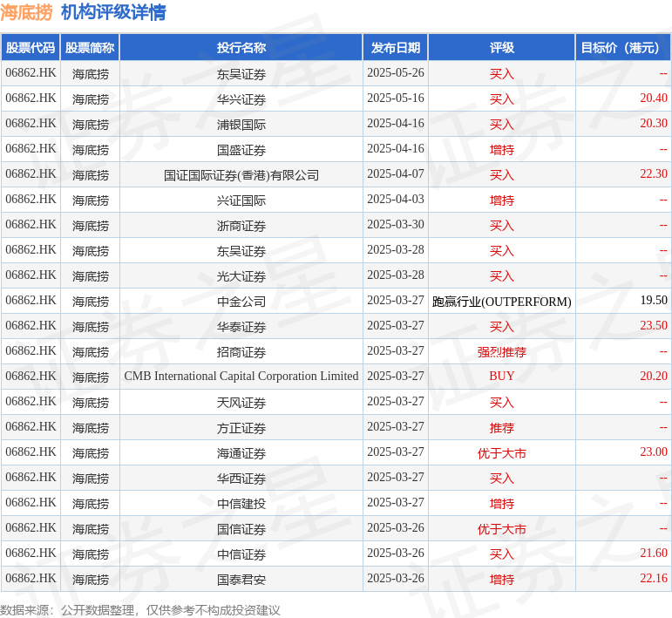The width and height of the screenshot is (672, 618).
Task: Click 中信建投 bank name cell
Action: [241, 504]
